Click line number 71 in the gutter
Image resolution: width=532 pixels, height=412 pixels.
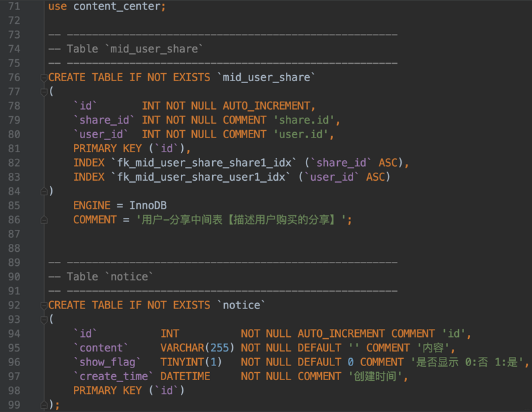tap(14, 7)
